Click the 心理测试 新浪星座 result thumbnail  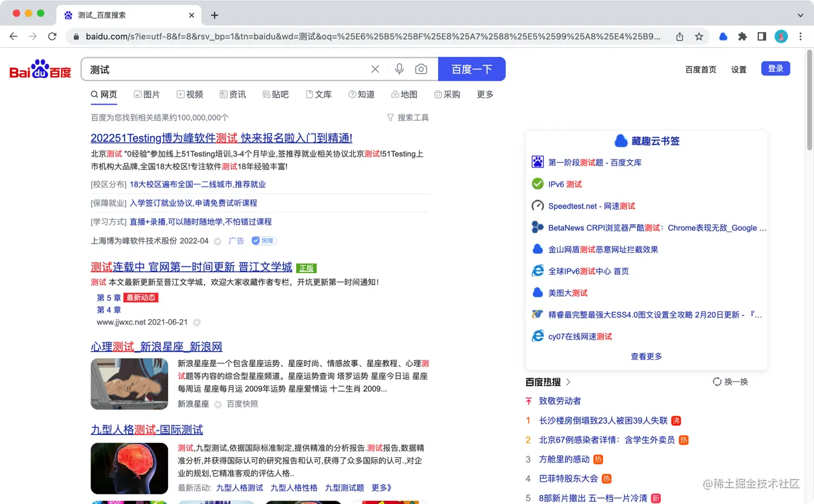pos(129,384)
